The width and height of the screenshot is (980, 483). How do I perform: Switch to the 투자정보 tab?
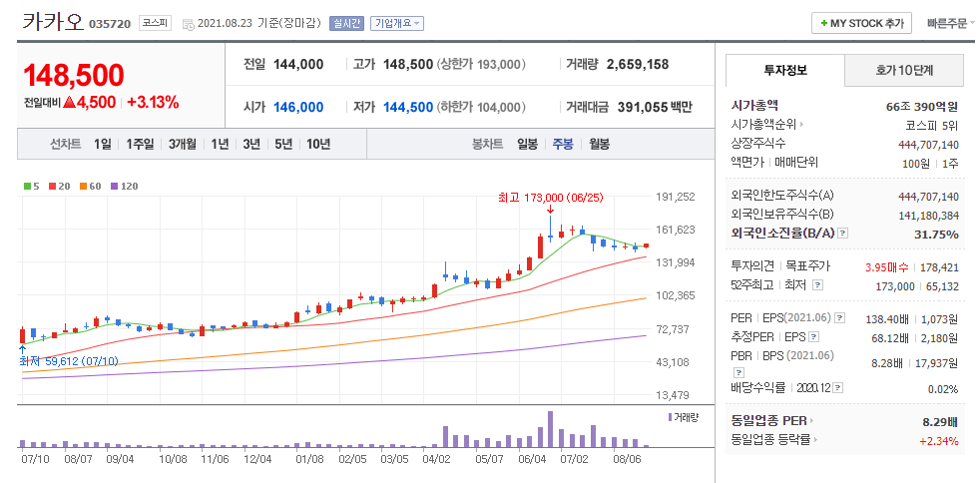click(785, 70)
